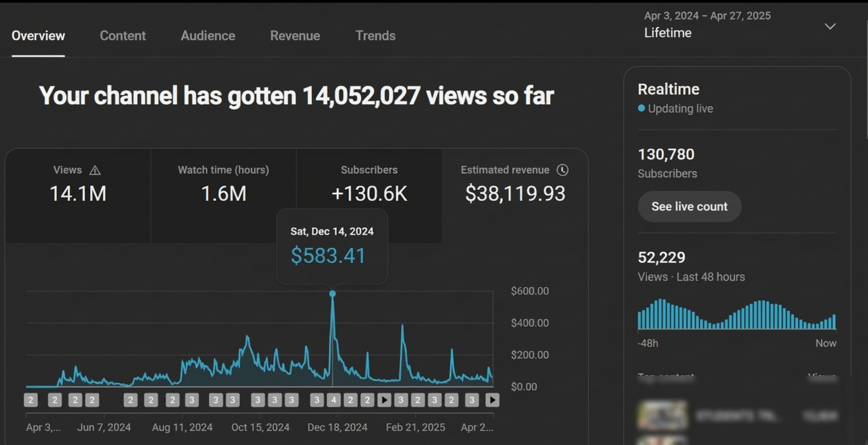Click the Sat, Dec 14, 2024 tooltip date
This screenshot has width=868, height=445.
332,232
